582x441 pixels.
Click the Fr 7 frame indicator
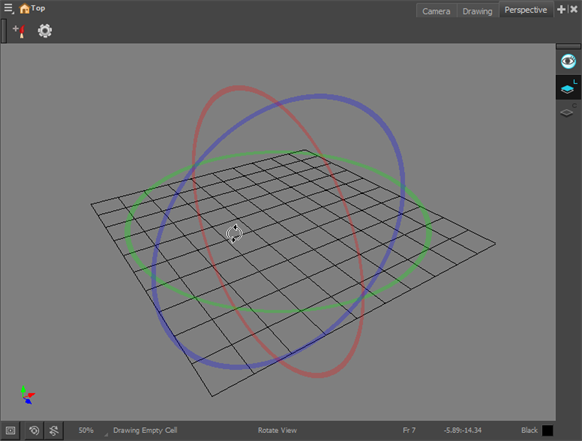point(409,430)
